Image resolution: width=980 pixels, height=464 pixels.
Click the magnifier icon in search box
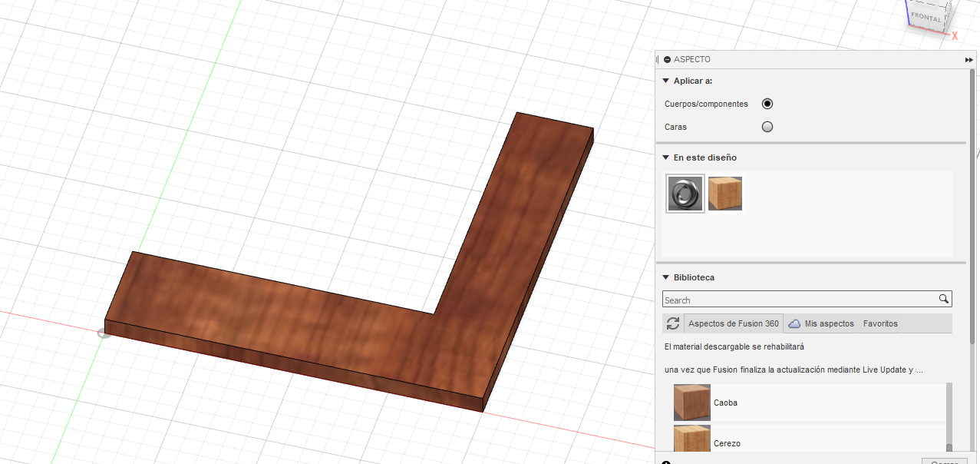pos(944,299)
